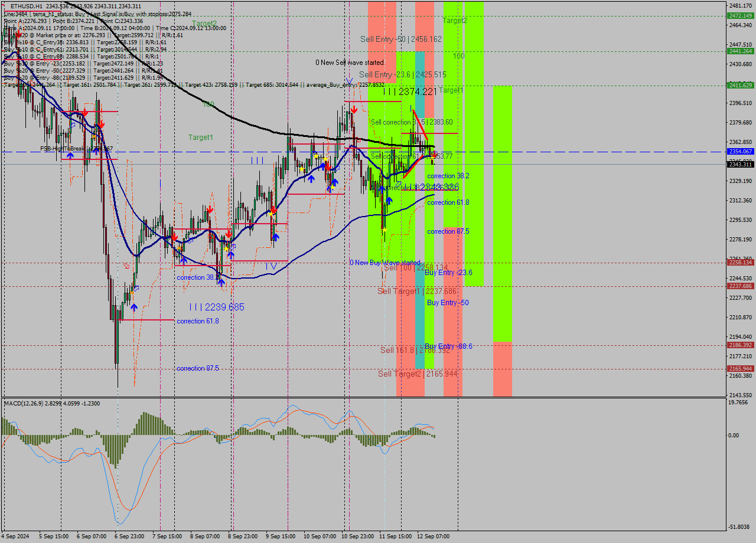The image size is (756, 543).
Task: Click the 0 New Buy Wave started text
Action: tap(386, 261)
